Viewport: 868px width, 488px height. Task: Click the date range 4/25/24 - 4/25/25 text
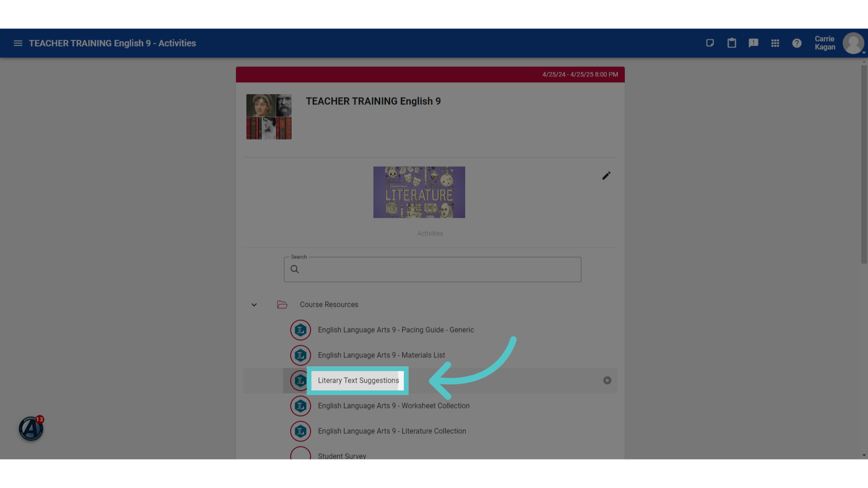tap(580, 75)
